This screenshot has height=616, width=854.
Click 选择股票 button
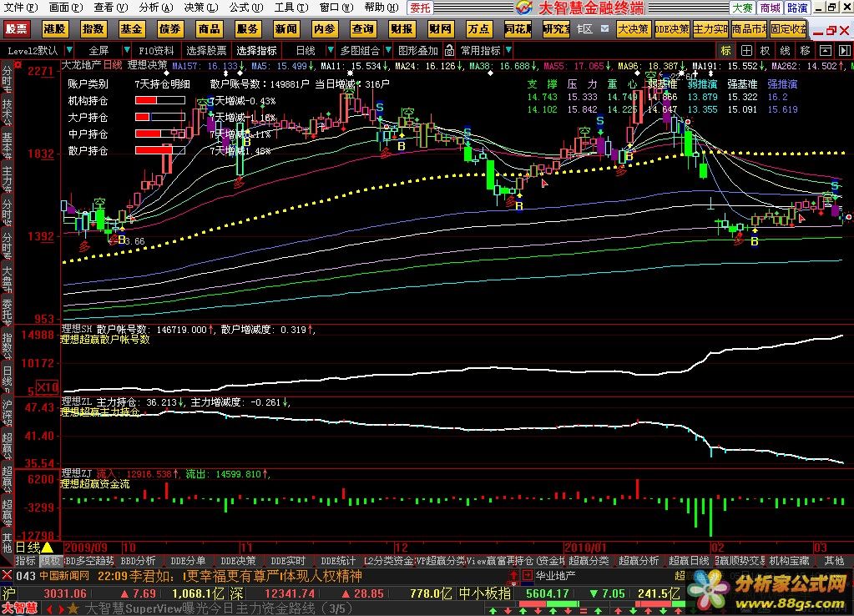pyautogui.click(x=206, y=51)
